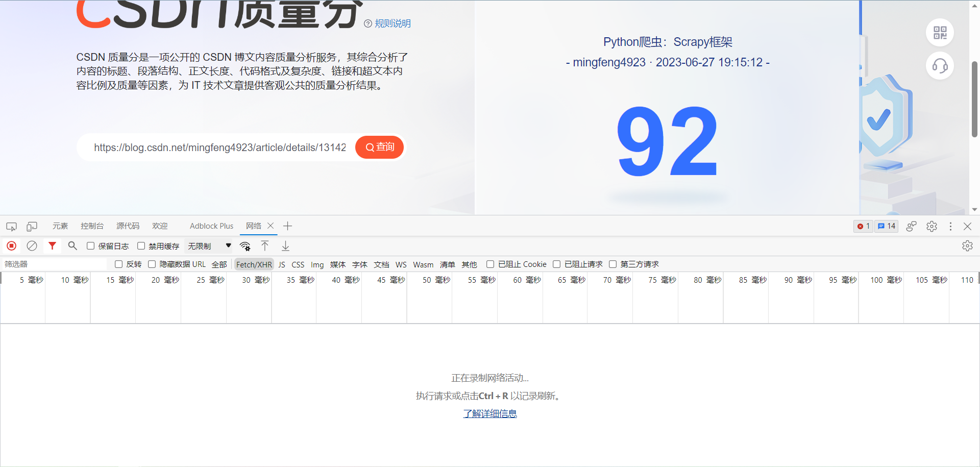Click the Python爬虫：Scrapy框架 title
This screenshot has width=980, height=467.
point(668,42)
